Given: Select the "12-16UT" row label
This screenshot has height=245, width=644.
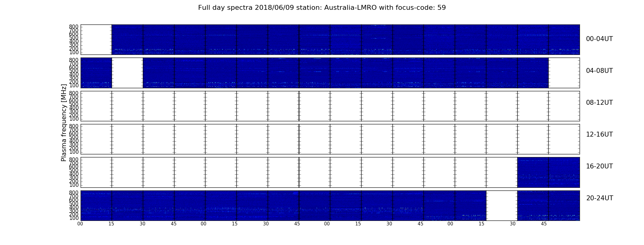Looking at the screenshot, I should [x=600, y=134].
